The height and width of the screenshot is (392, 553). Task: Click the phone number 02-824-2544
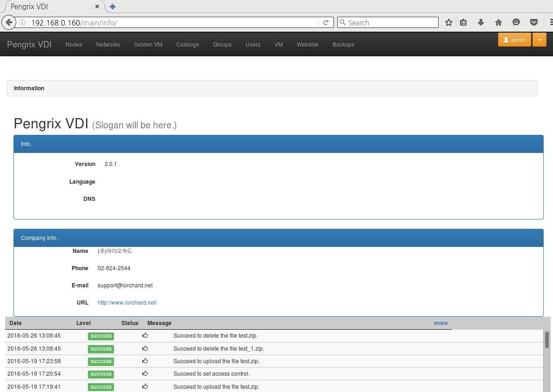114,268
